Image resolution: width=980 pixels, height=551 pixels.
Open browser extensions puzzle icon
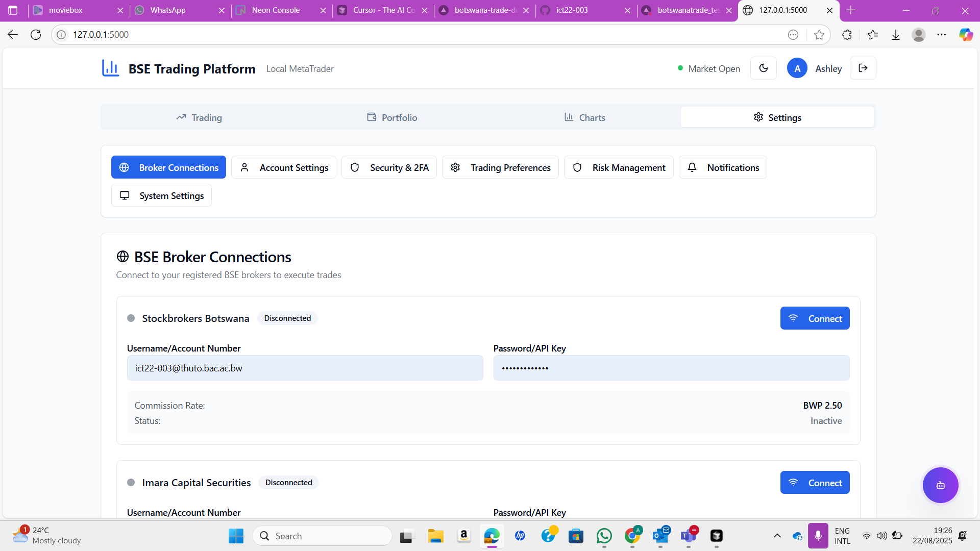tap(847, 35)
